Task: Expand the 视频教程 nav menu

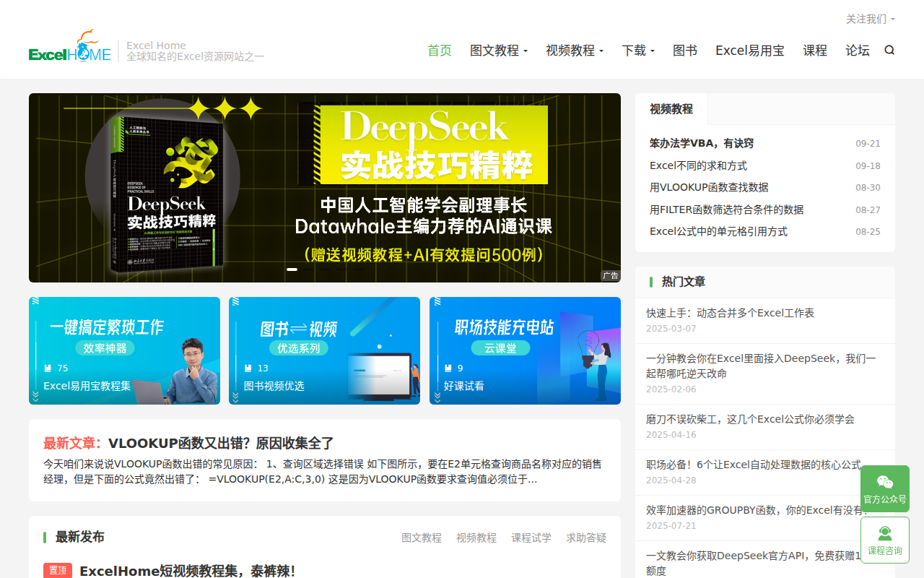Action: tap(575, 51)
